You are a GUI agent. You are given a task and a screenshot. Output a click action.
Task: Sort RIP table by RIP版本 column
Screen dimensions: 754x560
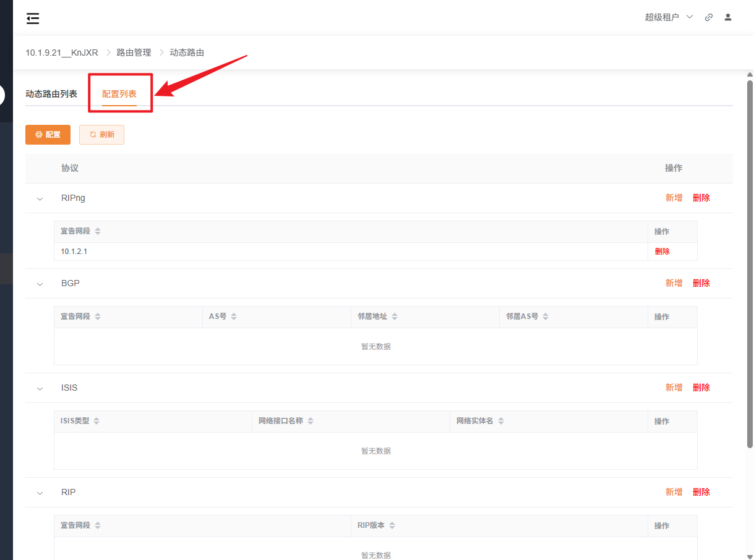click(392, 525)
